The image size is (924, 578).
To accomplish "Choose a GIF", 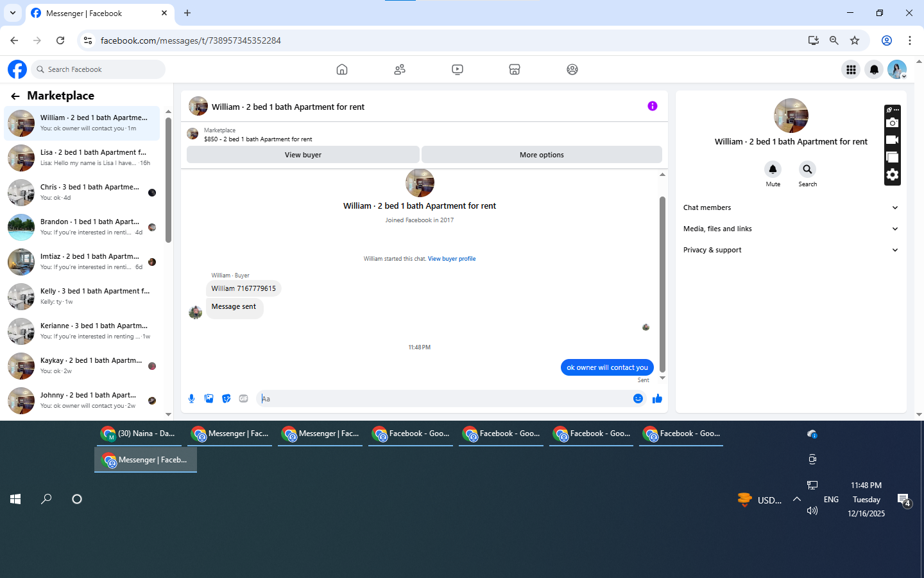I will pyautogui.click(x=244, y=399).
